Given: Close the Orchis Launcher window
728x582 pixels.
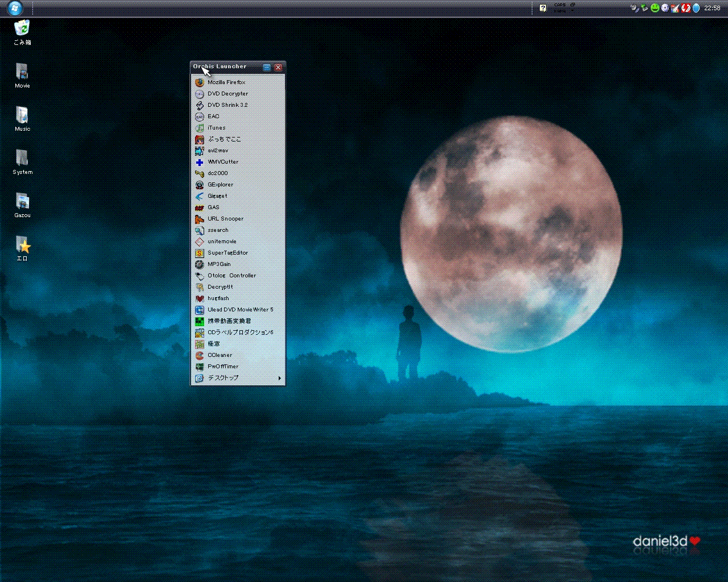Looking at the screenshot, I should [x=278, y=67].
